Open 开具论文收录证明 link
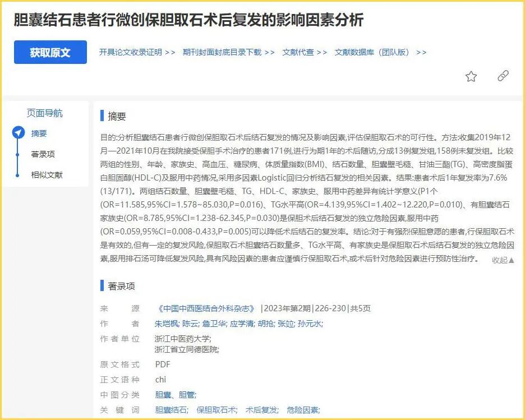Screen dimensions: 525x420 point(137,52)
